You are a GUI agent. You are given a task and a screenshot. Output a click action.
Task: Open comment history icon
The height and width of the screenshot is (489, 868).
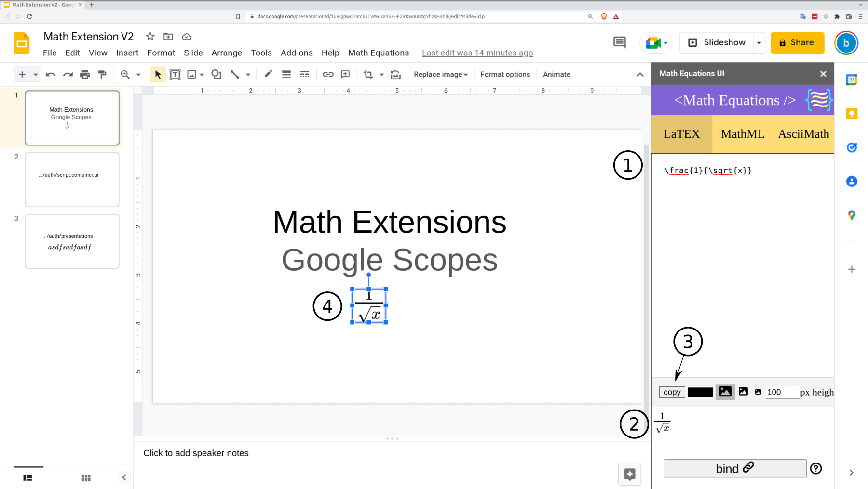620,42
